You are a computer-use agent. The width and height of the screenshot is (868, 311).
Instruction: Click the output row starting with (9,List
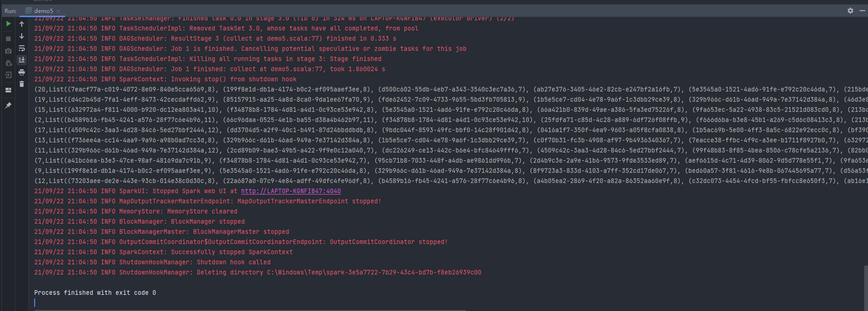[451, 171]
